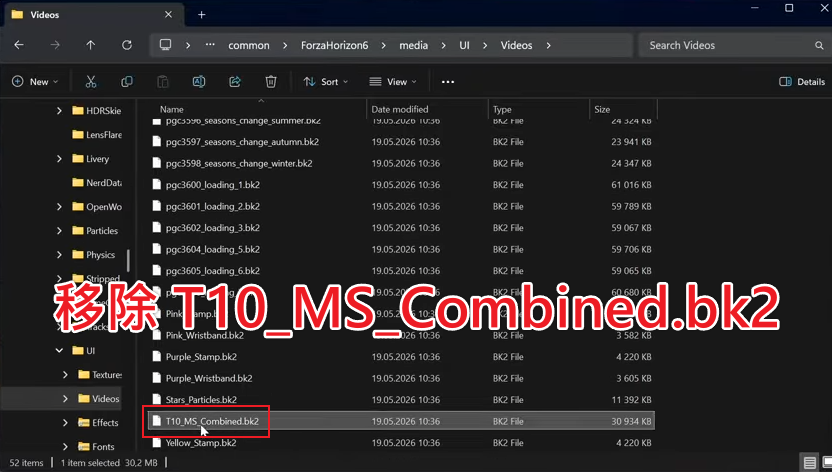Refresh the Videos folder
Screen dimensions: 832x472
pos(127,46)
